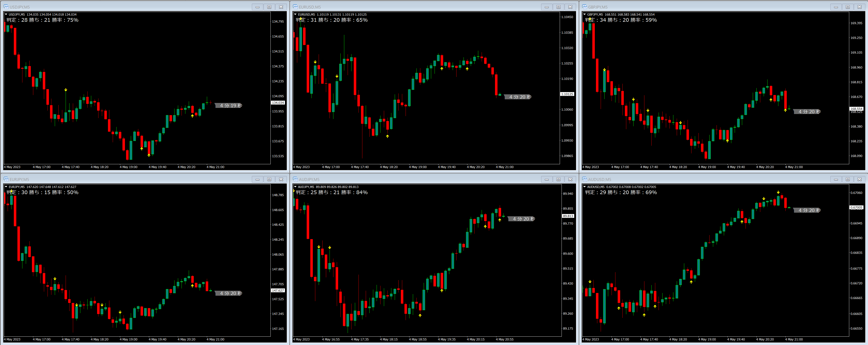
Task: Click the USDJPY,M5 chart window icon
Action: pos(6,7)
